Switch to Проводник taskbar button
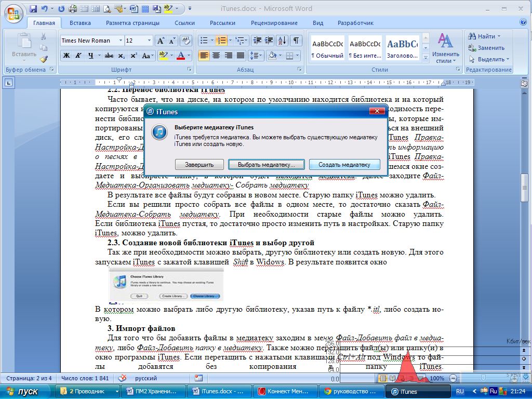Viewport: 532px width, 399px height. (x=87, y=391)
